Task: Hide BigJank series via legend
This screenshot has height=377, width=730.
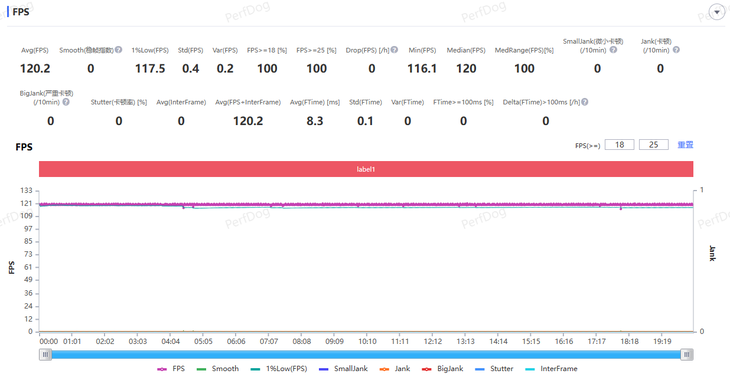Action: click(442, 369)
